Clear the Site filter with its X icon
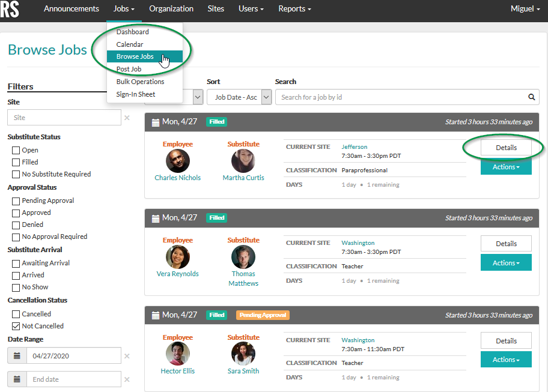Screen dimensions: 548x392 127,118
